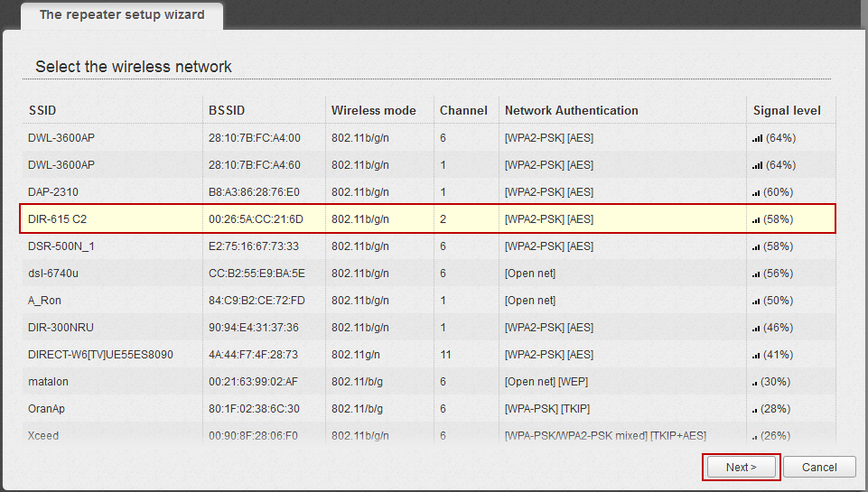This screenshot has width=868, height=492.
Task: Select DWL-3600AP network on channel 6
Action: coord(61,138)
